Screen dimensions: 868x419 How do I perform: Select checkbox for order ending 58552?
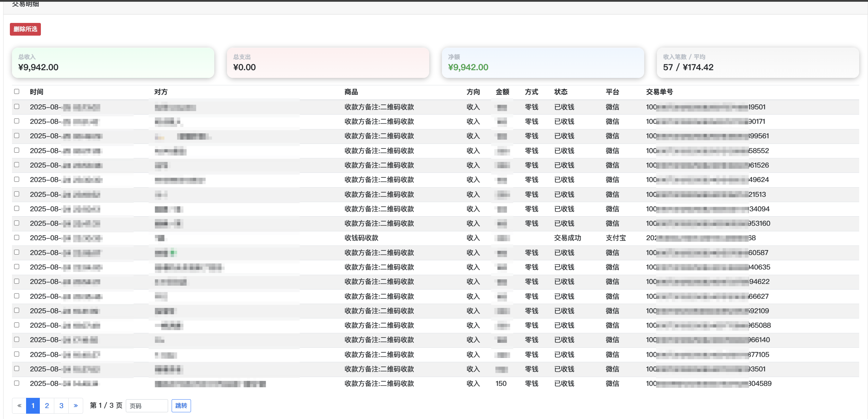[x=17, y=150]
